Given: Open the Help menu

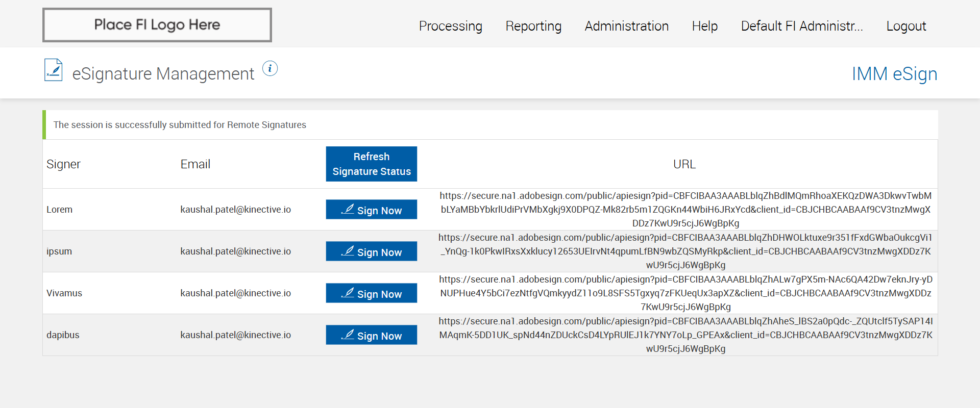Looking at the screenshot, I should click(704, 26).
